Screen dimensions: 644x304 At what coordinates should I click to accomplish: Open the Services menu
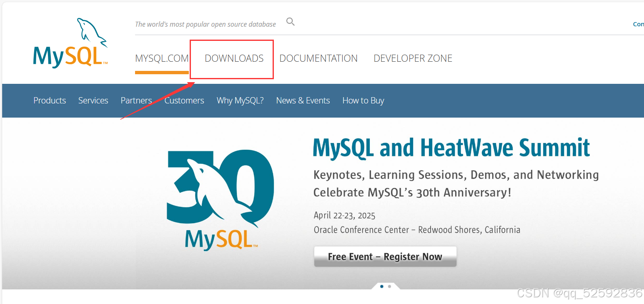93,100
